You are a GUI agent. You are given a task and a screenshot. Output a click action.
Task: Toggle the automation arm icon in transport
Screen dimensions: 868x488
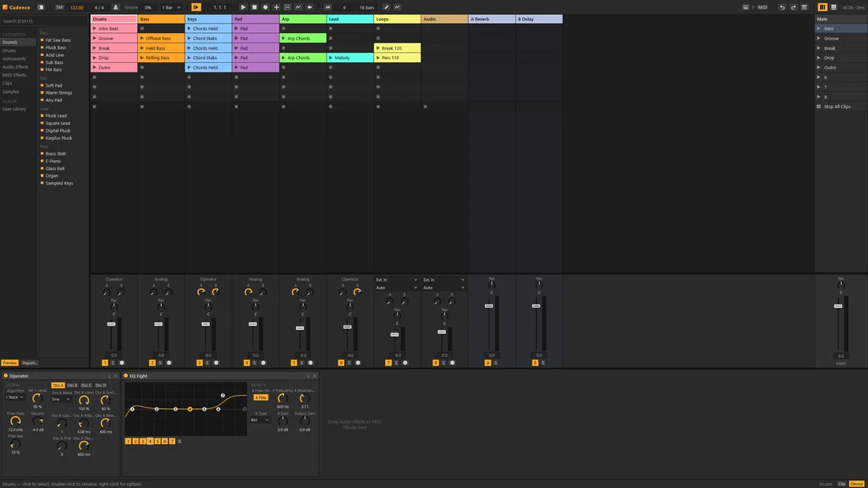click(298, 7)
